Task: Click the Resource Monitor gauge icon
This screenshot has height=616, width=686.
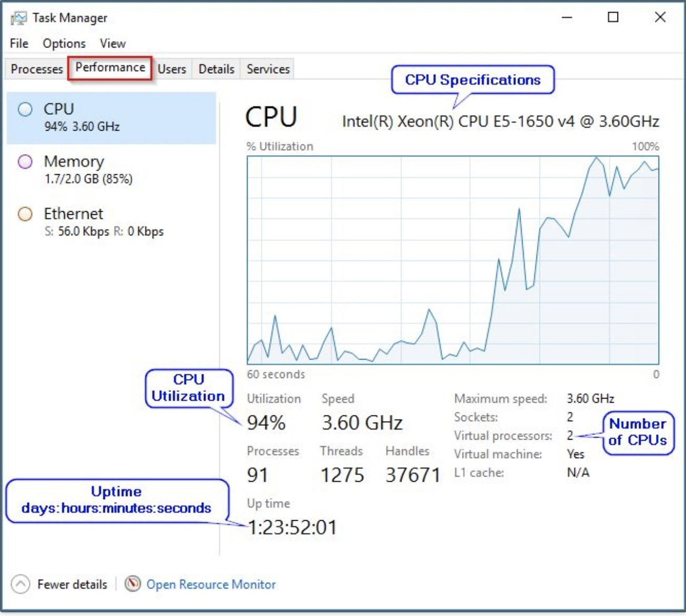Action: [133, 584]
